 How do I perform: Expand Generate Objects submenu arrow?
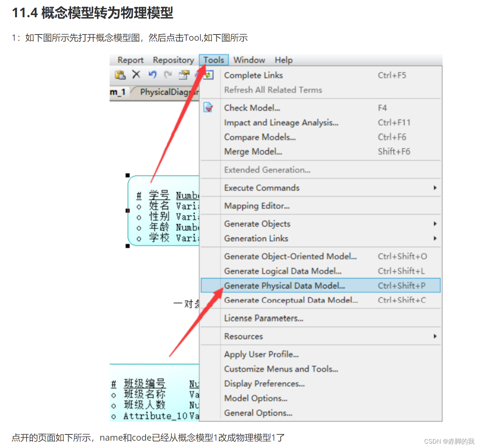(435, 224)
